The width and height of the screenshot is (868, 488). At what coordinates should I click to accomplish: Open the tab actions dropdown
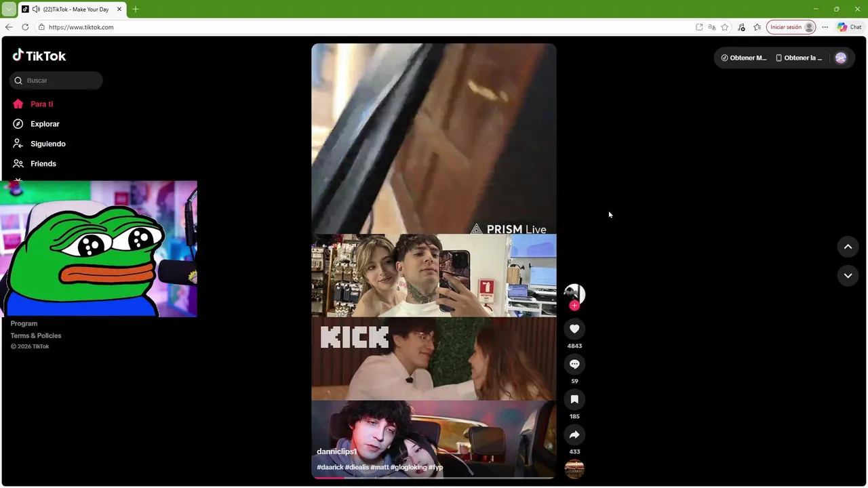point(9,9)
